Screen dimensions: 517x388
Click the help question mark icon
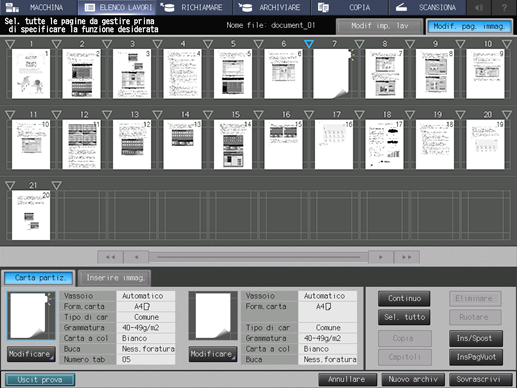504,7
